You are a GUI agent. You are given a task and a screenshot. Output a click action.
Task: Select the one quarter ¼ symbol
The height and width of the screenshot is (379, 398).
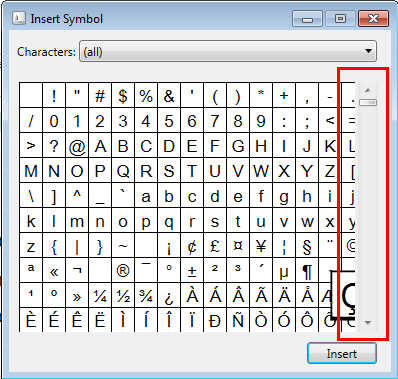(100, 296)
